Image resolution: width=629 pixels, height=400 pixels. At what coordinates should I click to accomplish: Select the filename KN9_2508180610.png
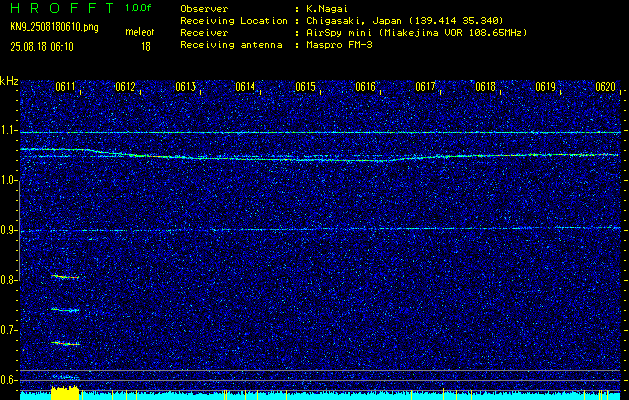pyautogui.click(x=54, y=27)
